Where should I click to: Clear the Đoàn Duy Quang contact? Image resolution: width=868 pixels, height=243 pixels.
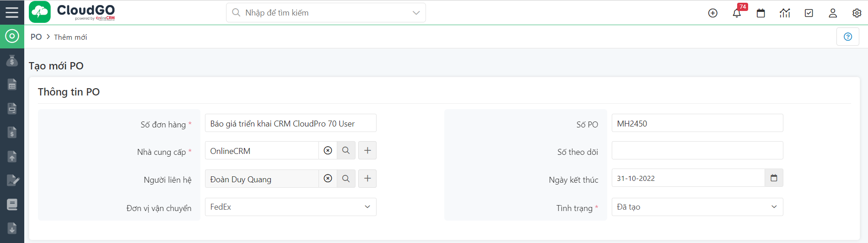coord(328,179)
